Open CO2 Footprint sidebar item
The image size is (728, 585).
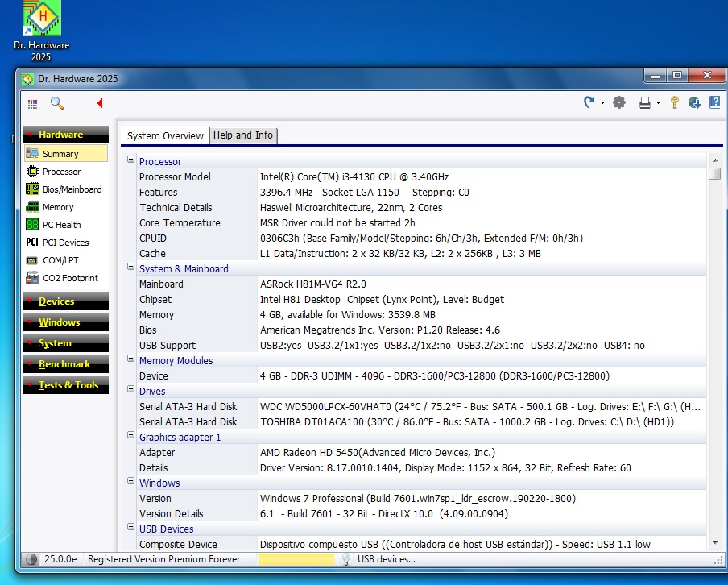(62, 278)
